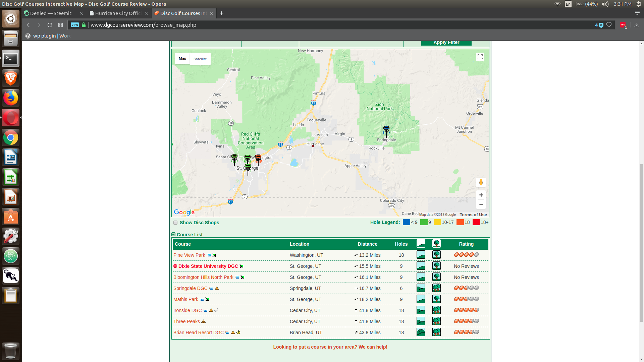
Task: Sort by the terrain column header icon
Action: (x=421, y=244)
